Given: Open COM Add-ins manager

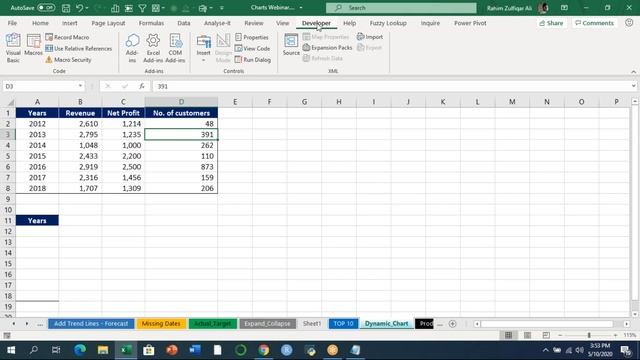Looking at the screenshot, I should 175,48.
